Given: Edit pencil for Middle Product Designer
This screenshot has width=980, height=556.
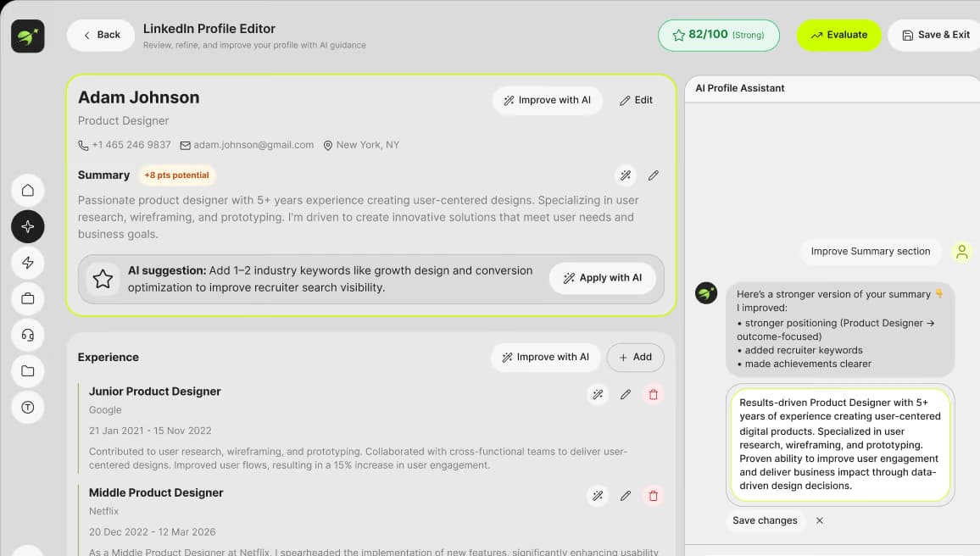Looking at the screenshot, I should (626, 496).
